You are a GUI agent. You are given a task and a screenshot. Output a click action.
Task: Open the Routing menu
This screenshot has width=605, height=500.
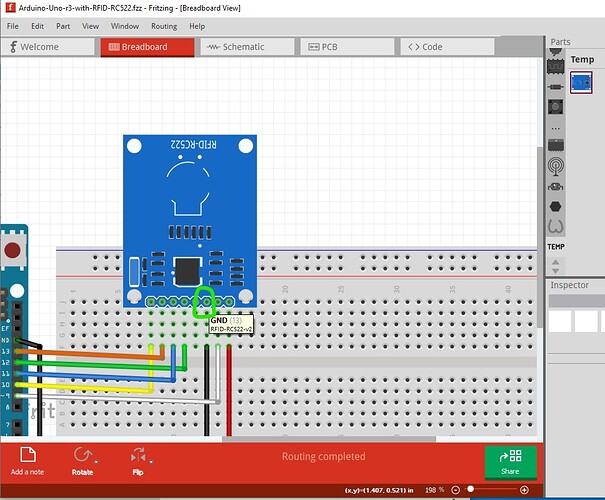coord(164,26)
